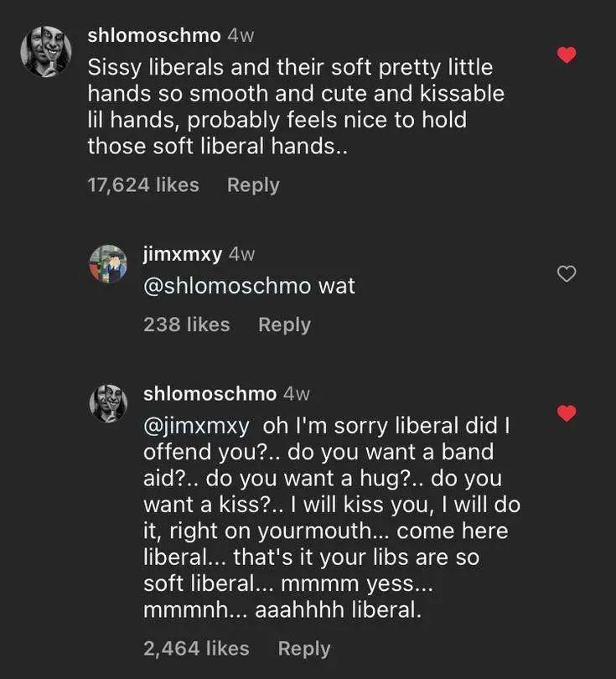Open shlomoschmo username on the top comment

tap(154, 35)
